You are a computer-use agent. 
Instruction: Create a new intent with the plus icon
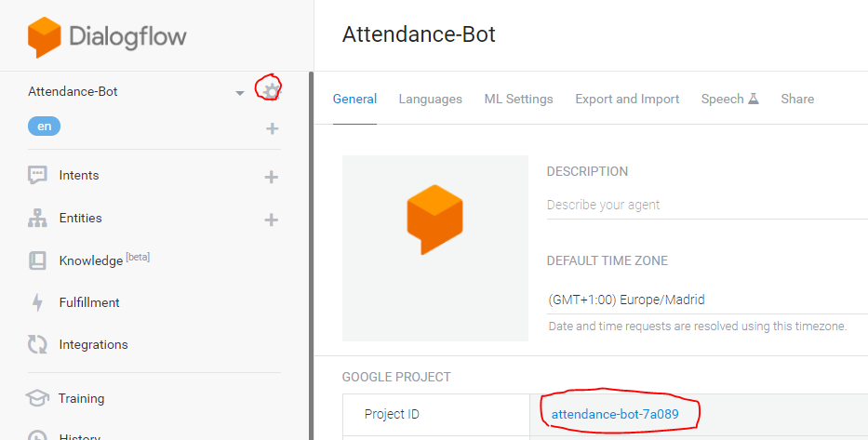click(x=272, y=177)
